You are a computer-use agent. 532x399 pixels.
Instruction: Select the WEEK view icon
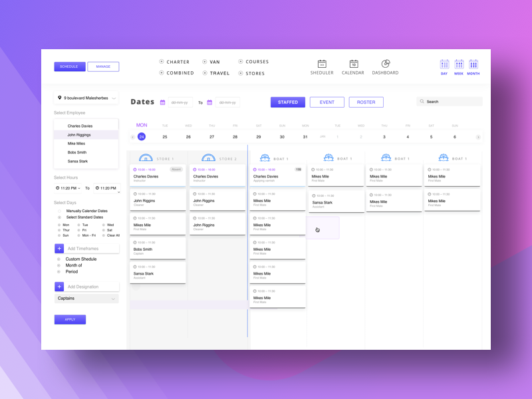point(458,65)
